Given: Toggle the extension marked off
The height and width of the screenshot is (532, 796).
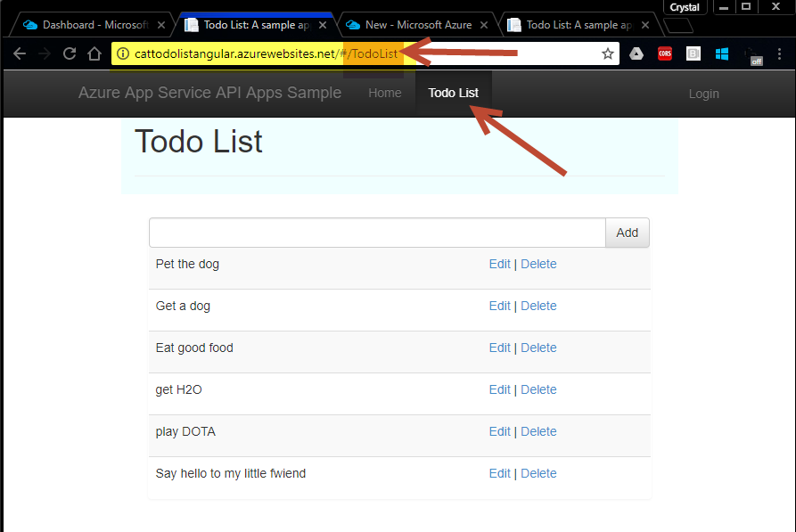Looking at the screenshot, I should tap(753, 56).
